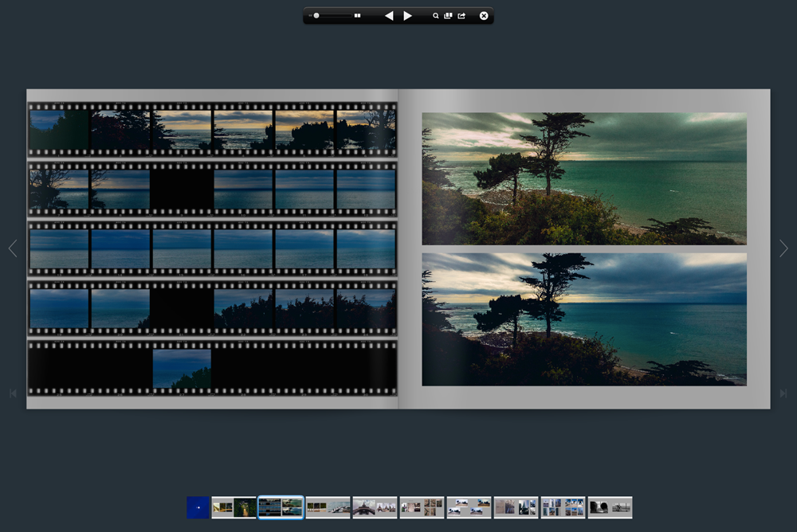
Task: Close the book preview with X icon
Action: coord(484,16)
